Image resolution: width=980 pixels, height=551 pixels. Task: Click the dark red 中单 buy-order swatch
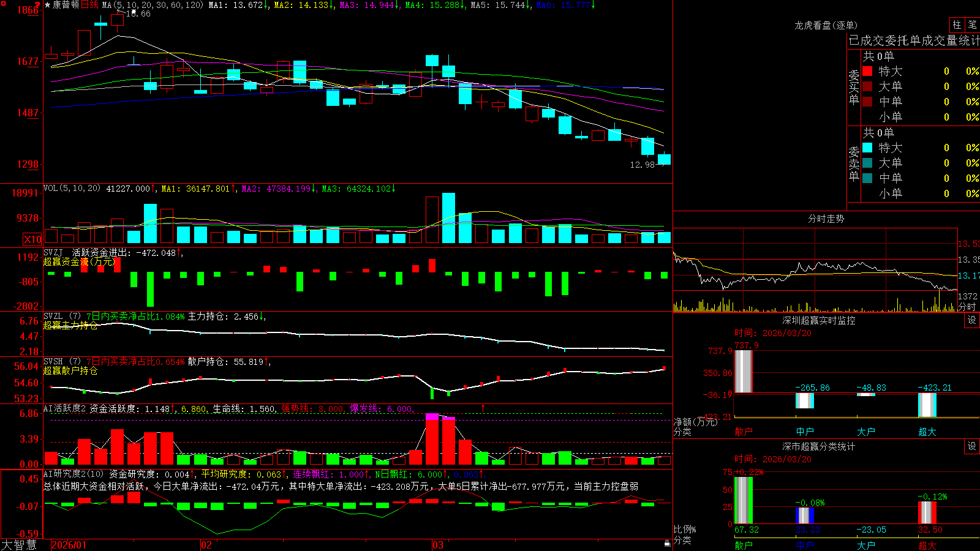pos(867,101)
